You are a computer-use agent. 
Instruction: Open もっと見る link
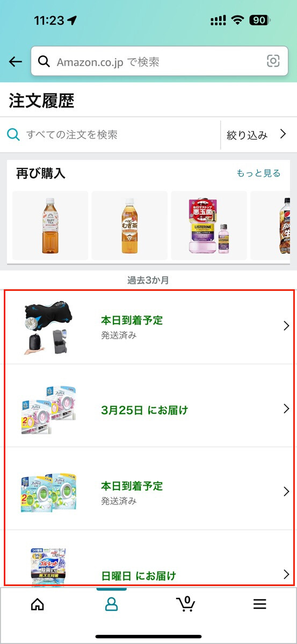coord(259,173)
